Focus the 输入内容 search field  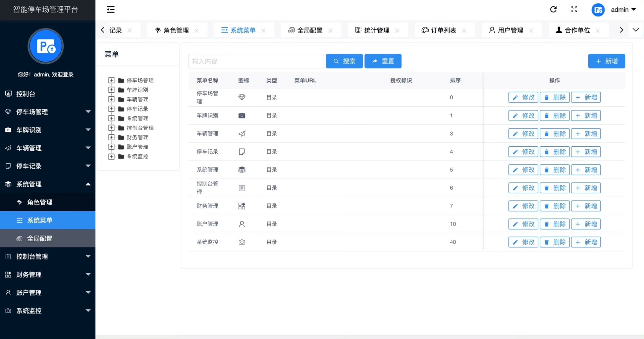click(256, 61)
